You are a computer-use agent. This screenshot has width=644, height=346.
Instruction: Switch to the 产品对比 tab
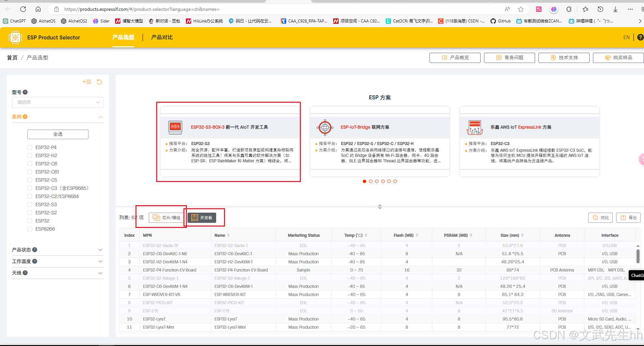coord(162,37)
